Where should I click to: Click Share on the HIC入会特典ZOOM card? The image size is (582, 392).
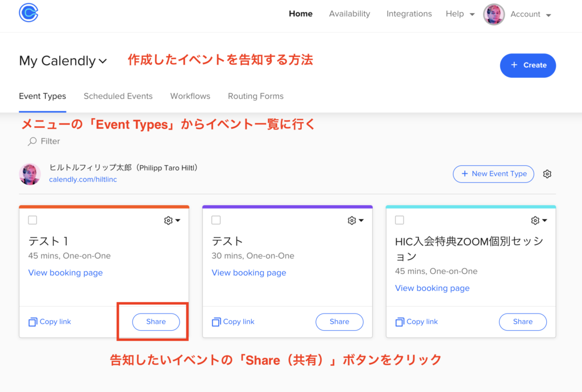pos(523,322)
